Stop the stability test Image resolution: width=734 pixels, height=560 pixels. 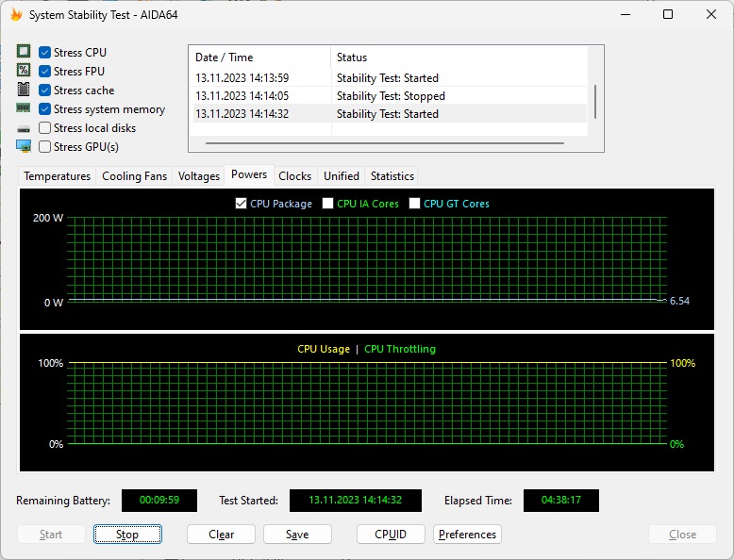127,535
